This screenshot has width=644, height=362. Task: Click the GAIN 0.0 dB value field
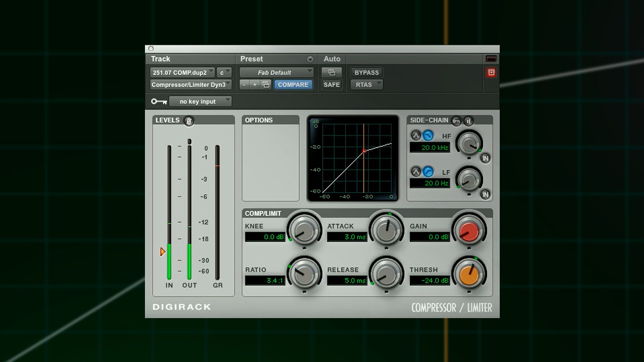(x=430, y=237)
